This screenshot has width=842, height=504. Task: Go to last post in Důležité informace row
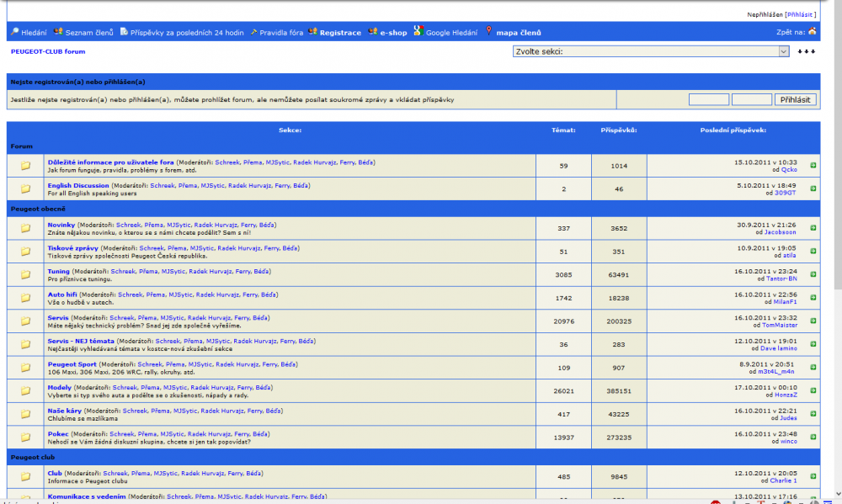813,165
